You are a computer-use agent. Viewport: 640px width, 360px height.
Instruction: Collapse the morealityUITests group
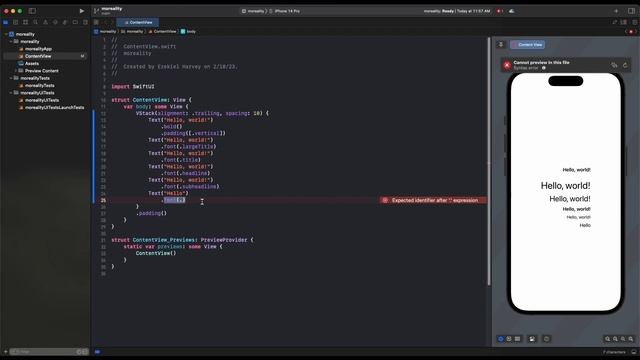point(11,93)
